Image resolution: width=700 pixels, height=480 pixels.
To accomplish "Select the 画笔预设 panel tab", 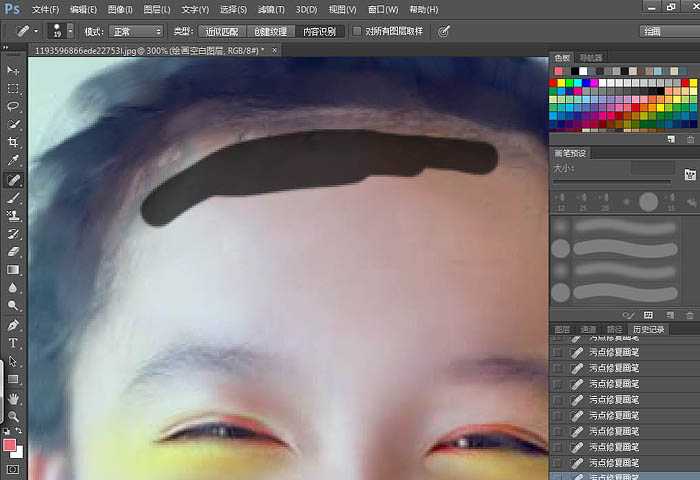I will [570, 153].
